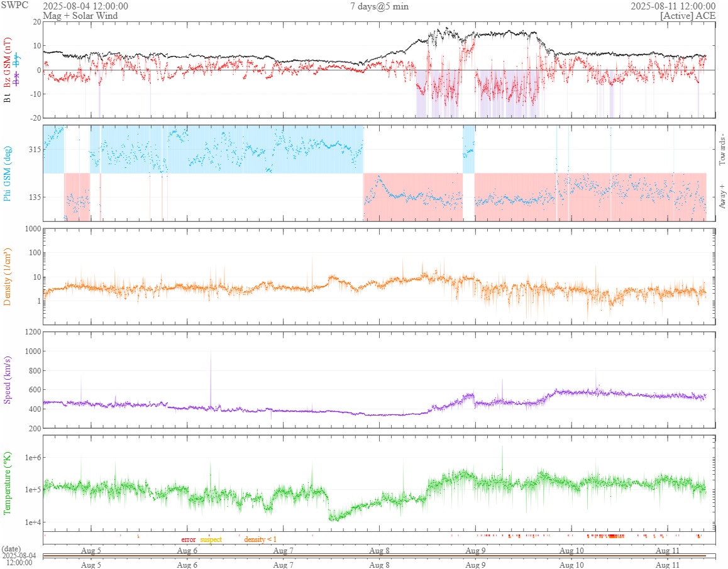Enable the struck-through Bx series

tap(17, 79)
